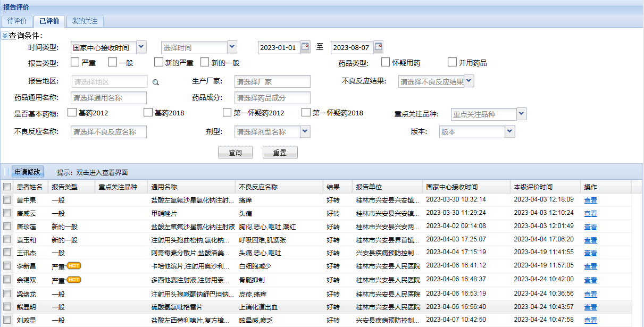Click the 药品通用名称 input field
Image resolution: width=644 pixels, height=327 pixels.
coord(108,98)
